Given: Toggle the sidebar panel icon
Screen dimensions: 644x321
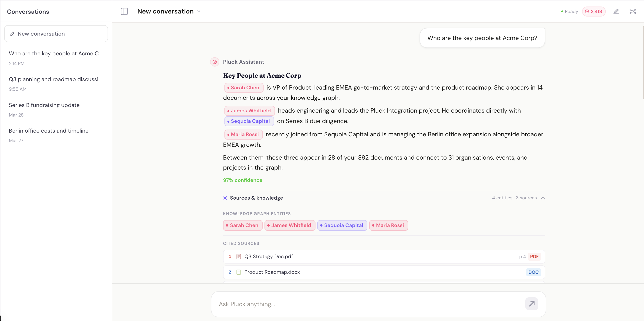Looking at the screenshot, I should click(124, 11).
